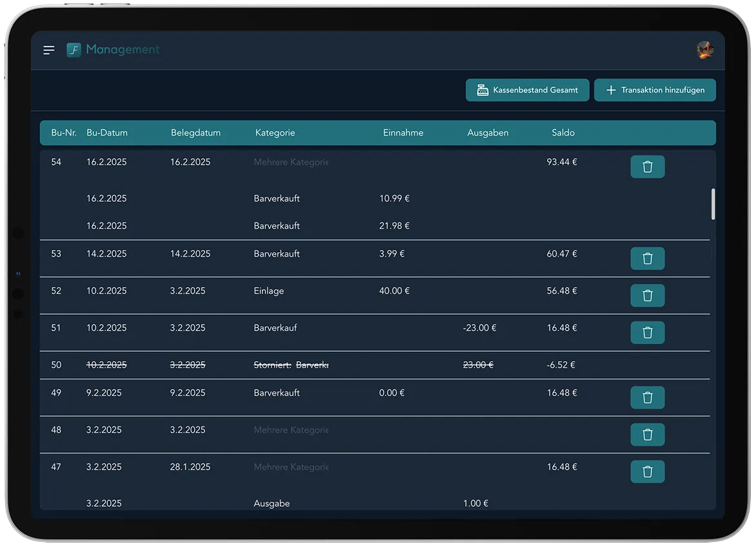The height and width of the screenshot is (547, 756).
Task: Click the Kassenbestand Gesamt button
Action: click(527, 90)
